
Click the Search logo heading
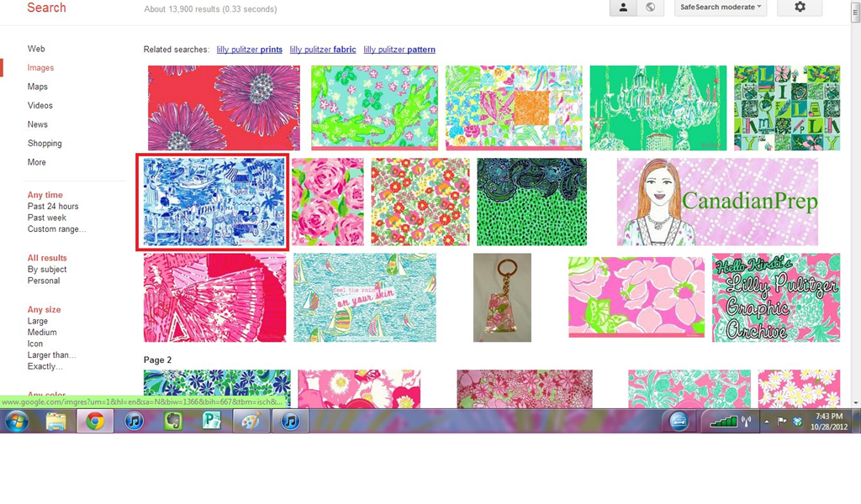point(47,8)
